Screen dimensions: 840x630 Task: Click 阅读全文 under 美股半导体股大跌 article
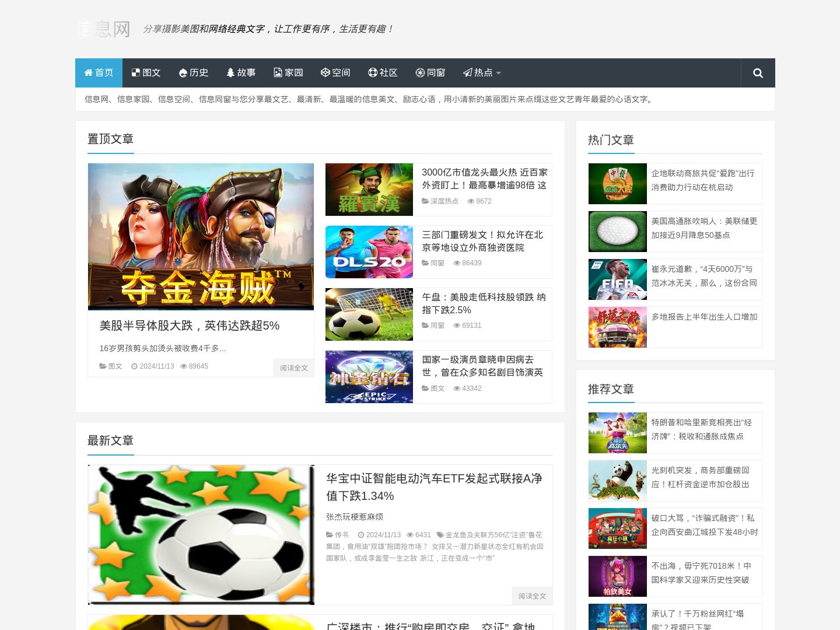click(x=293, y=368)
